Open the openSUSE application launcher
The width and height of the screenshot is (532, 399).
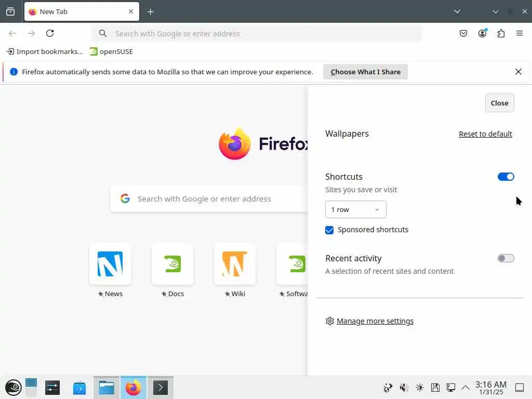13,388
